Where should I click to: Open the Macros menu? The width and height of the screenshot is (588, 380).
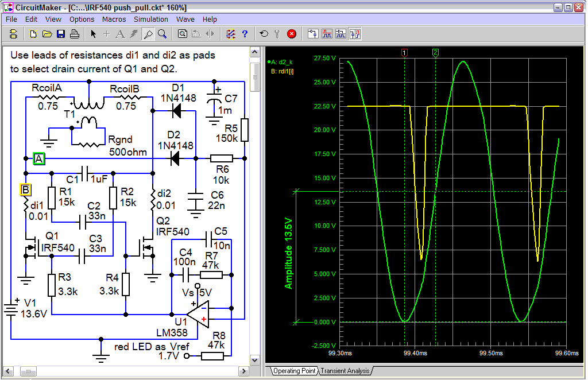(x=114, y=19)
